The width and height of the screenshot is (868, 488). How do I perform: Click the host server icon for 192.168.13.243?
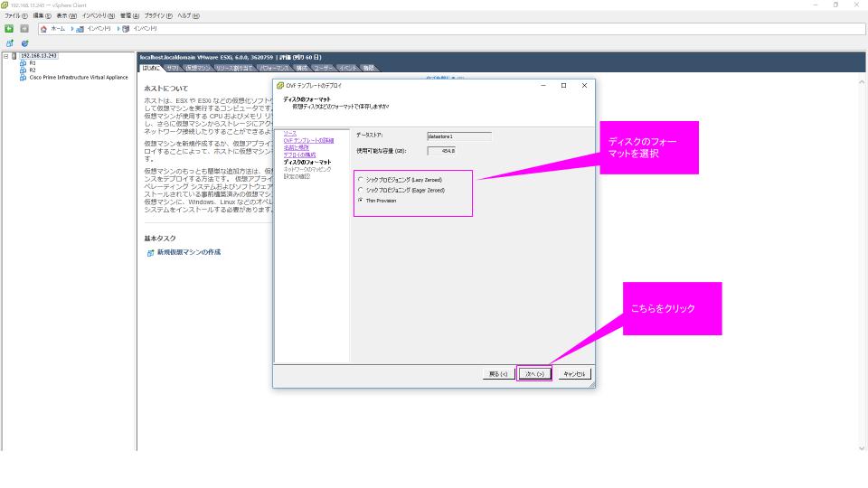[14, 56]
